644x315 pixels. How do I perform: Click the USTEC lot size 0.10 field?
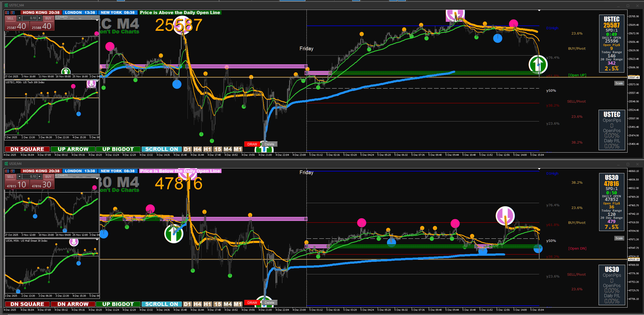point(30,18)
